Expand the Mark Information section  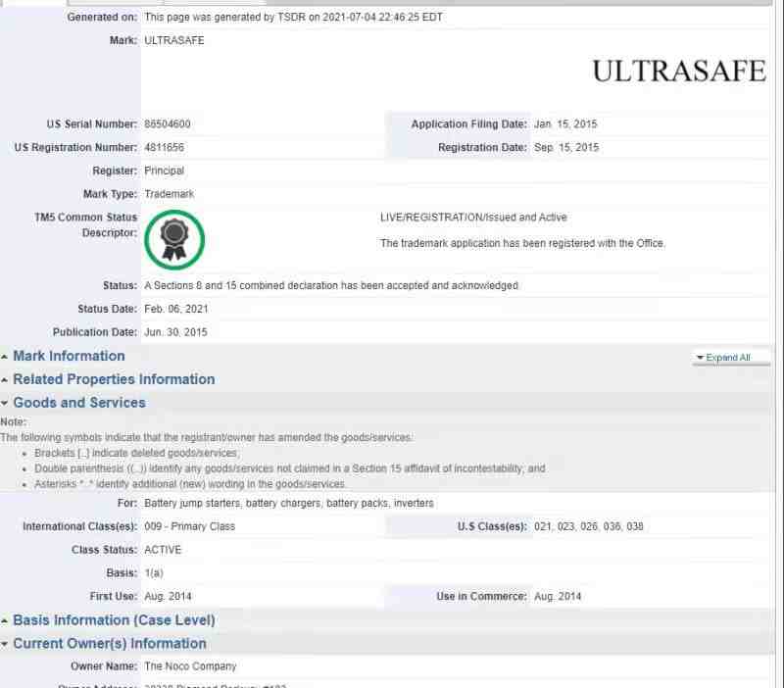[69, 356]
